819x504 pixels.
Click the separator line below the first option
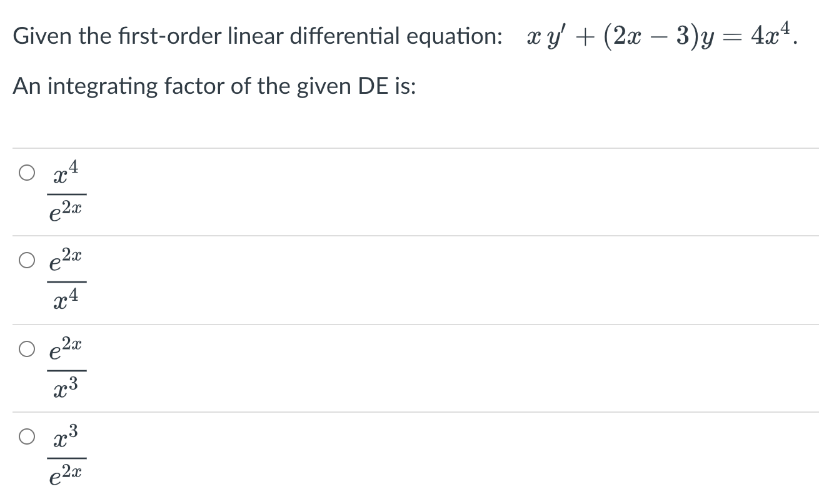(409, 234)
